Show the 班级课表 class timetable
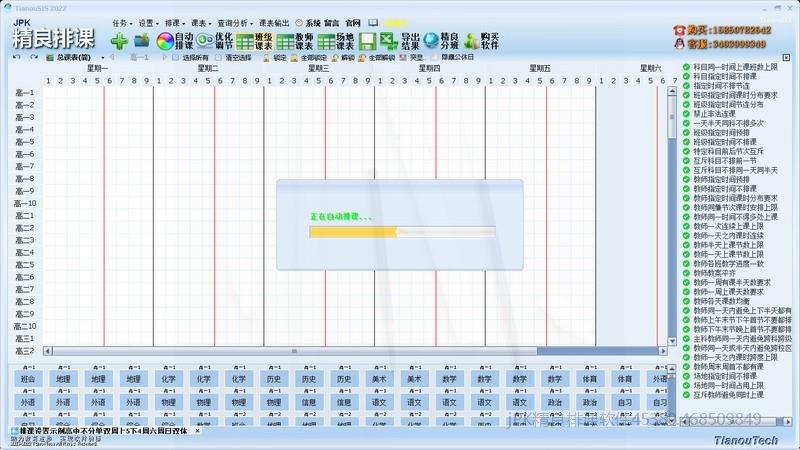Viewport: 800px width, 450px height. tap(255, 41)
